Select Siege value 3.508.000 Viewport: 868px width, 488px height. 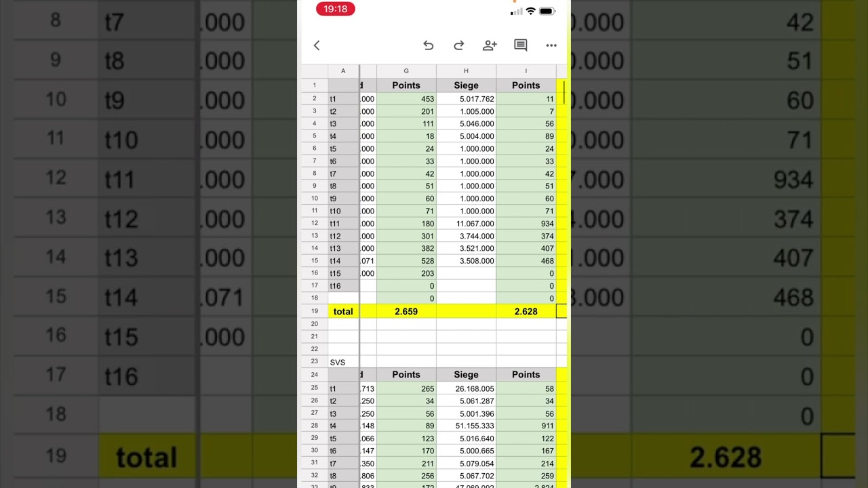[x=466, y=260]
